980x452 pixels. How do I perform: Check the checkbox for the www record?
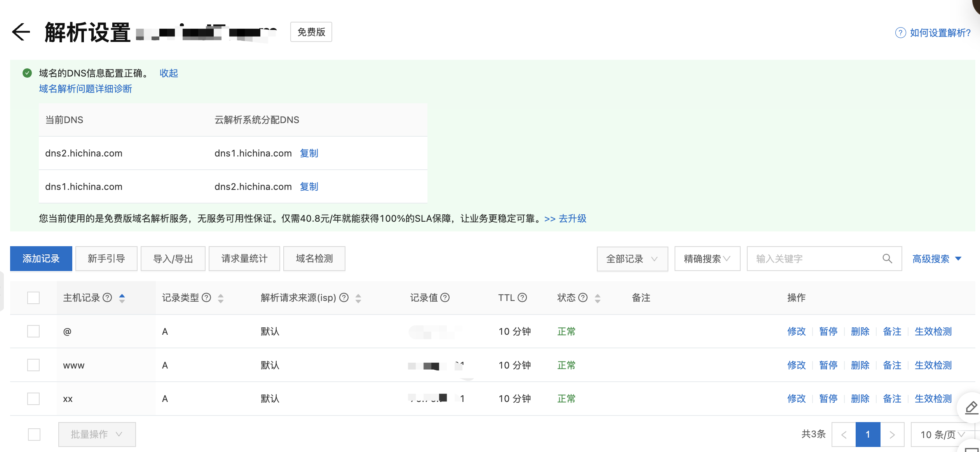[33, 365]
